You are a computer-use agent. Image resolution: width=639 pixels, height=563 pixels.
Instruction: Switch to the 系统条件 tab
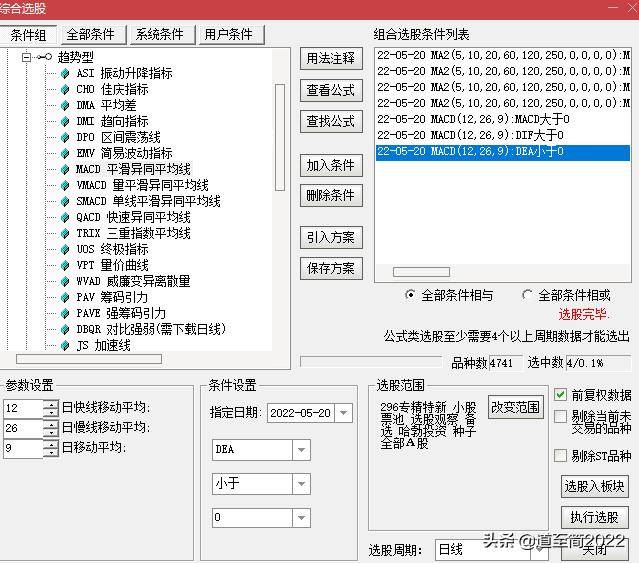[163, 35]
